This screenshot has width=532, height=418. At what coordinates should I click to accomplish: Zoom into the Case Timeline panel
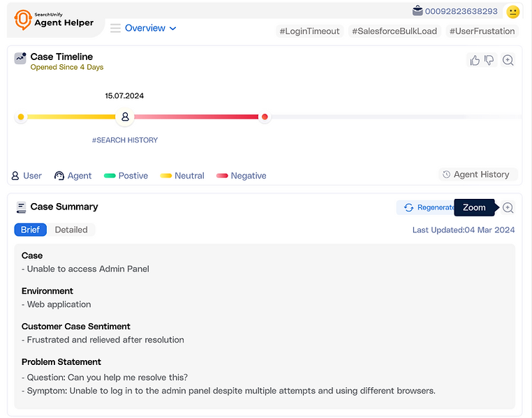tap(508, 61)
